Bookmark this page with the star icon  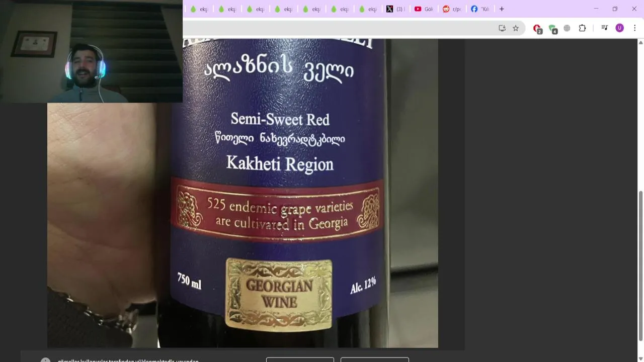pos(516,28)
